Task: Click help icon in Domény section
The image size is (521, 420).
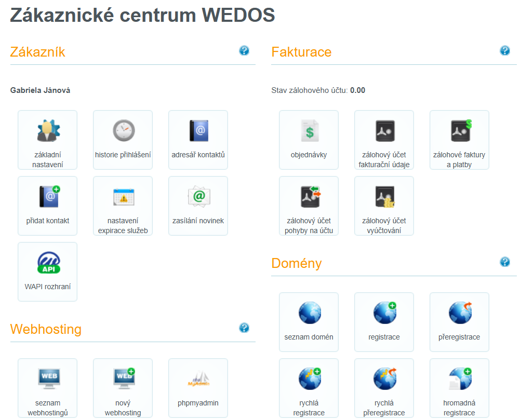Action: pyautogui.click(x=505, y=262)
